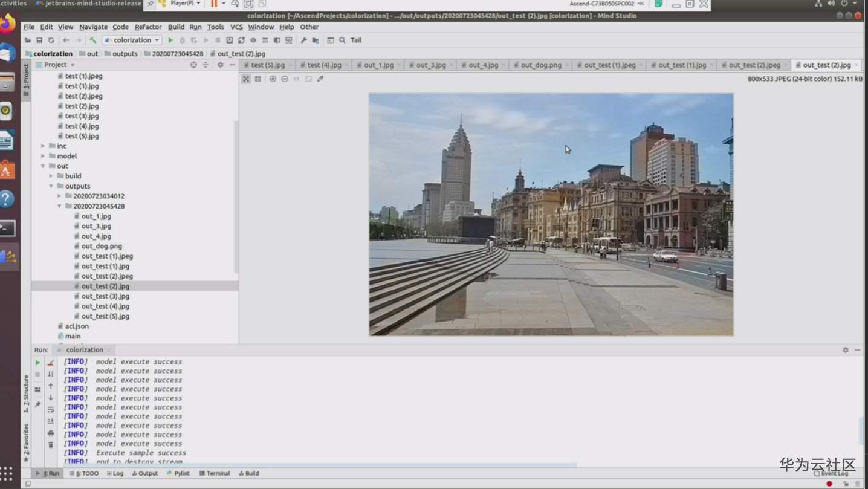
Task: Switch to the out_dog.png editor tab
Action: click(540, 65)
